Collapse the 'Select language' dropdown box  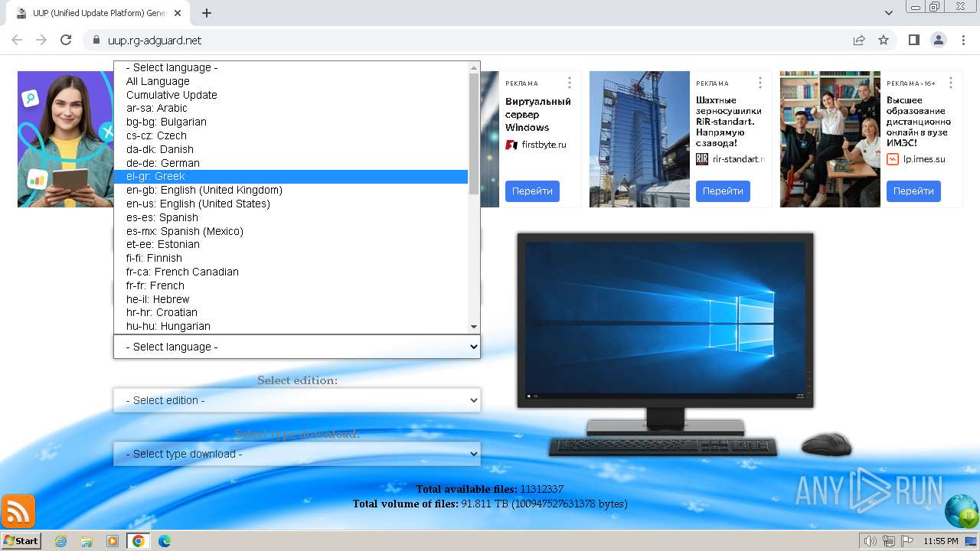click(x=297, y=347)
